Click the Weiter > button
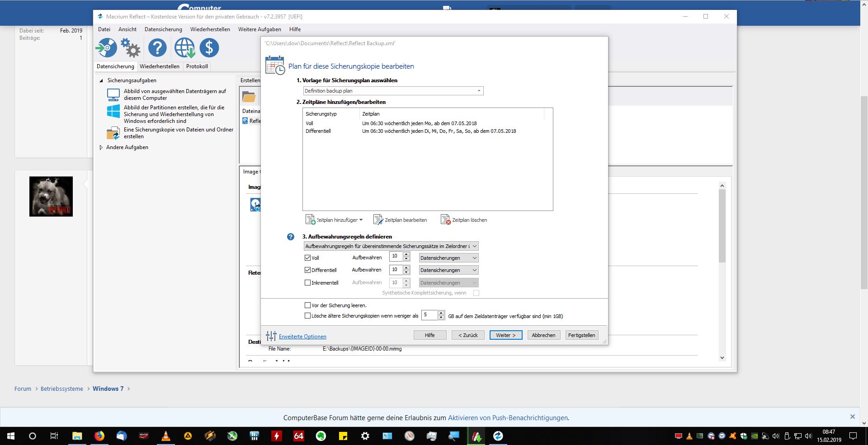Screen dimensions: 868x445 [x=506, y=335]
